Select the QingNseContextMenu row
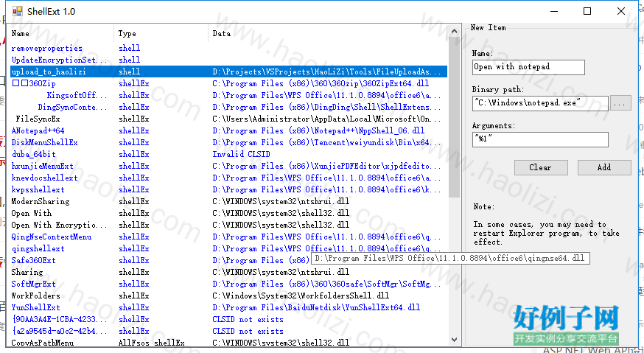This screenshot has width=644, height=353. 227,237
